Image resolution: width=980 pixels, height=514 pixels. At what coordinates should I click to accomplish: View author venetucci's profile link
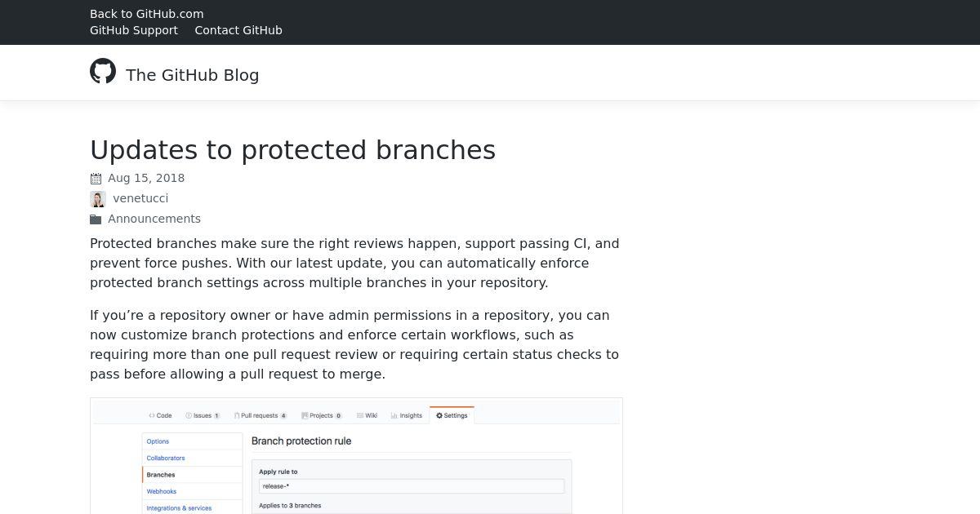(x=140, y=198)
